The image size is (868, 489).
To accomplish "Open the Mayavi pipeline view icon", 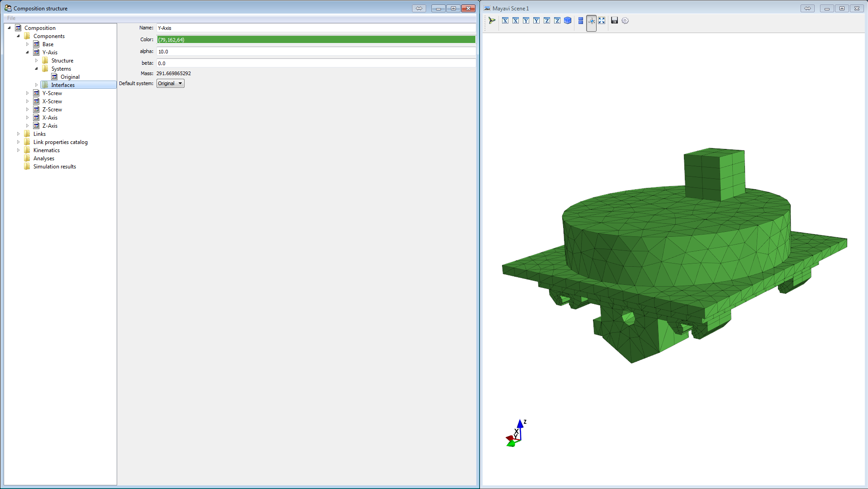I will pyautogui.click(x=492, y=20).
